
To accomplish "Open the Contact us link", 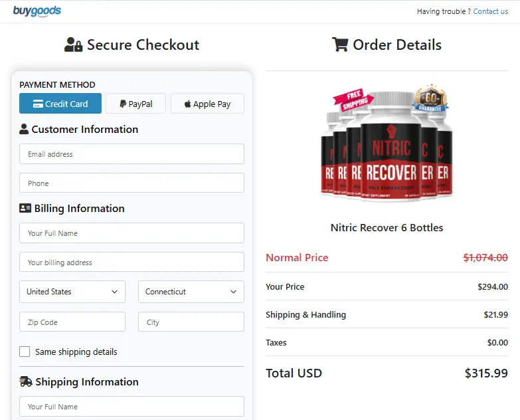I will click(x=490, y=11).
